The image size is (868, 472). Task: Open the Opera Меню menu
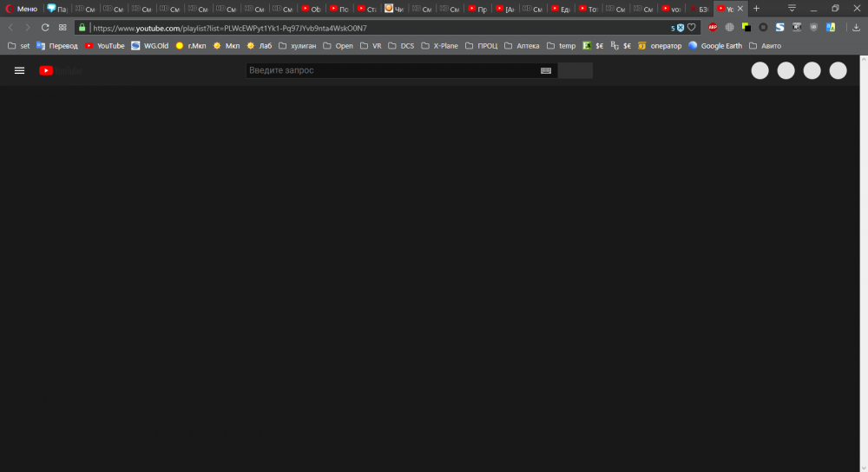click(22, 9)
